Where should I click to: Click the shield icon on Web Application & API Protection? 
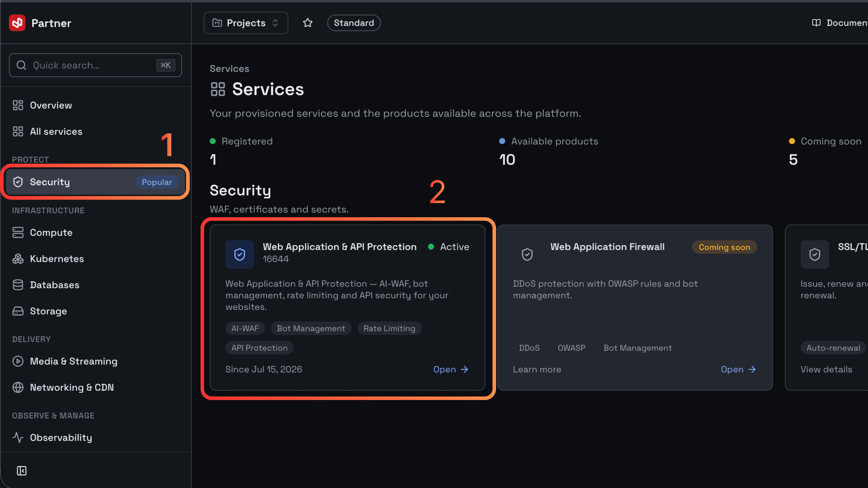[x=240, y=255]
